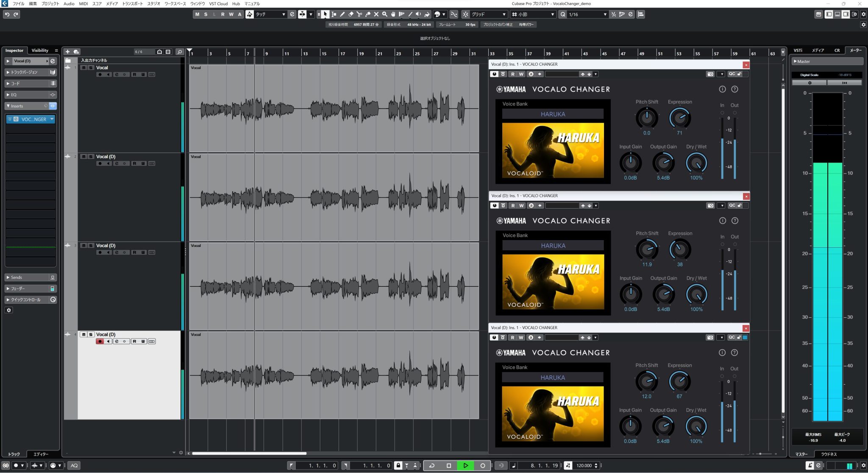Click the HARUKA voice bank name in top plugin
868x473 pixels.
coord(553,114)
